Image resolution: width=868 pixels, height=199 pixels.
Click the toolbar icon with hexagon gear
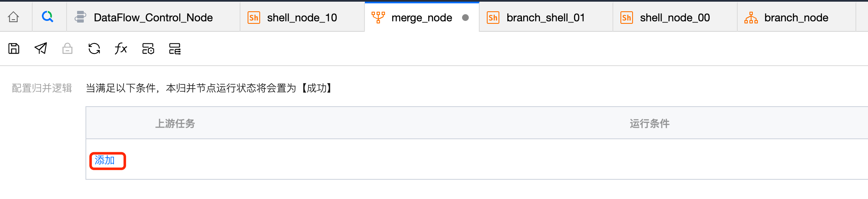[148, 49]
